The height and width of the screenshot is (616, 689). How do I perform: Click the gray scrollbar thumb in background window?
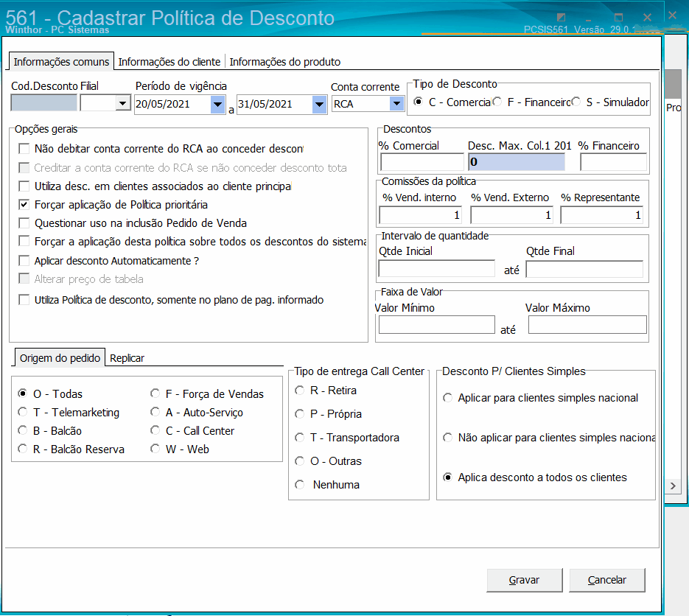pyautogui.click(x=674, y=83)
